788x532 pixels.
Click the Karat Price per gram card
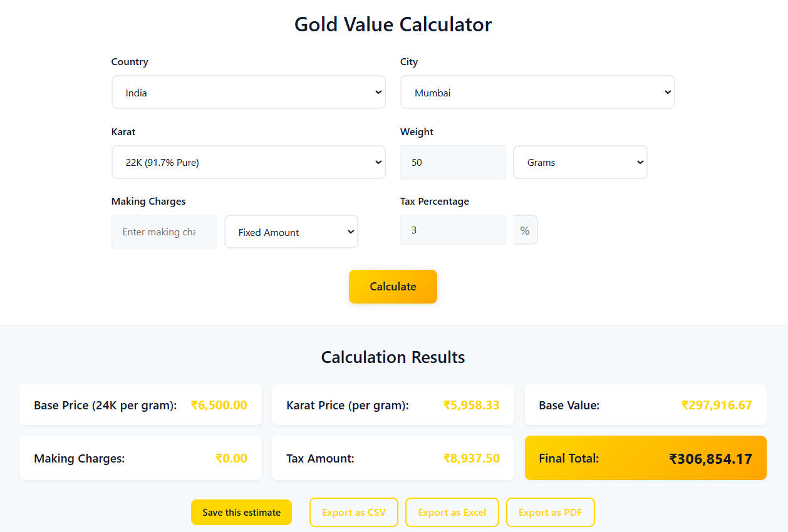pyautogui.click(x=393, y=404)
